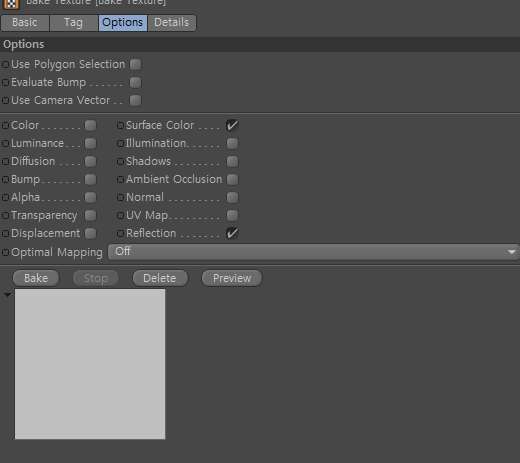
Task: Tick the Diffusion checkbox
Action: tap(90, 161)
